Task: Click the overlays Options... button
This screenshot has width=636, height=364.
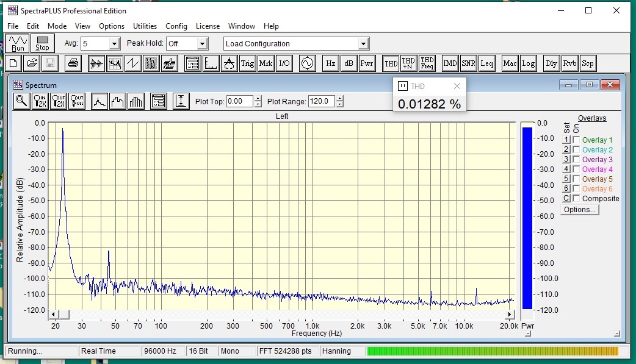Action: click(x=580, y=210)
